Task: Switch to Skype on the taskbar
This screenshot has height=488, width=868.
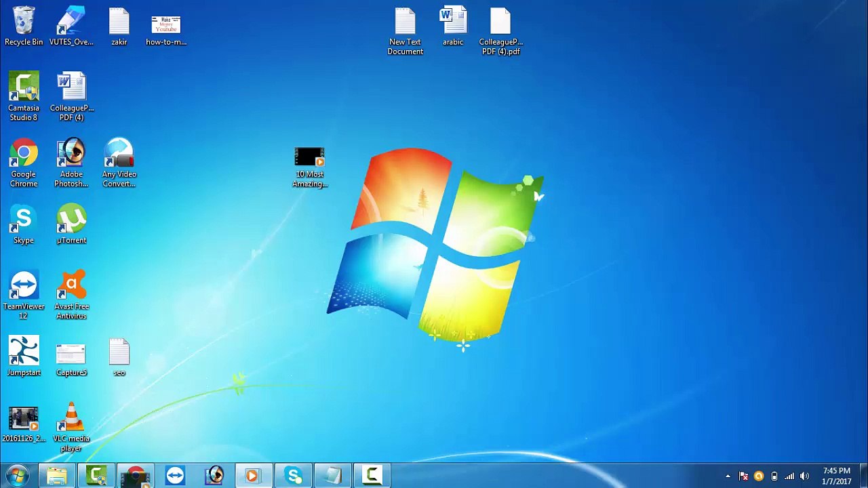Action: 293,476
